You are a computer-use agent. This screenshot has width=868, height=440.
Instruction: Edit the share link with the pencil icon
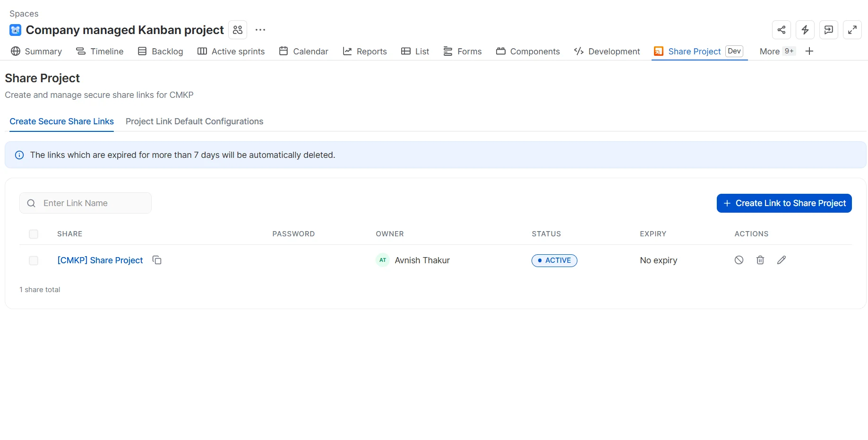[x=782, y=260]
